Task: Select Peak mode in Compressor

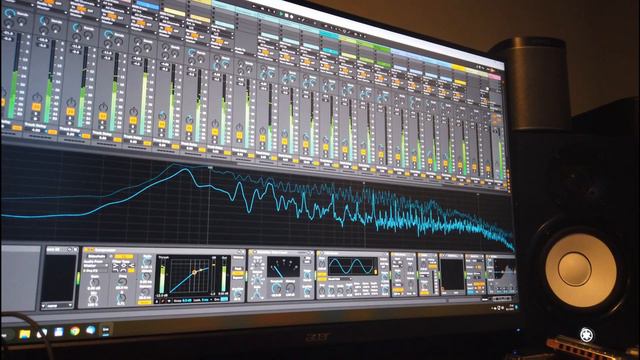Action: (x=238, y=269)
